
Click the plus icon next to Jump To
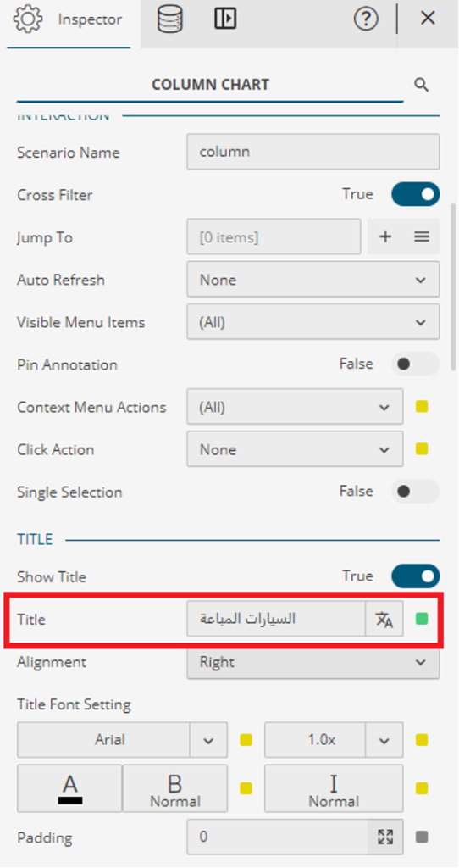click(384, 237)
